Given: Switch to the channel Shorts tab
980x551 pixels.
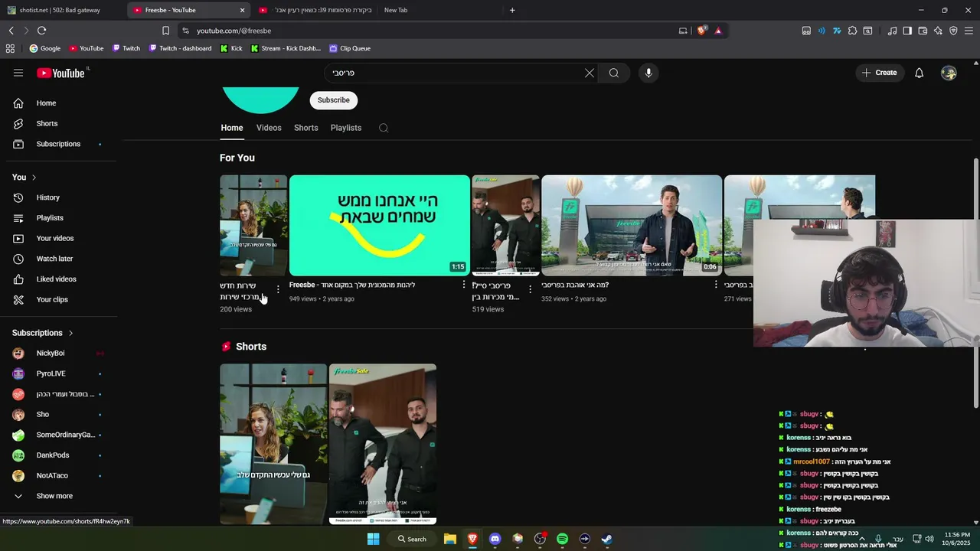Looking at the screenshot, I should [x=305, y=128].
